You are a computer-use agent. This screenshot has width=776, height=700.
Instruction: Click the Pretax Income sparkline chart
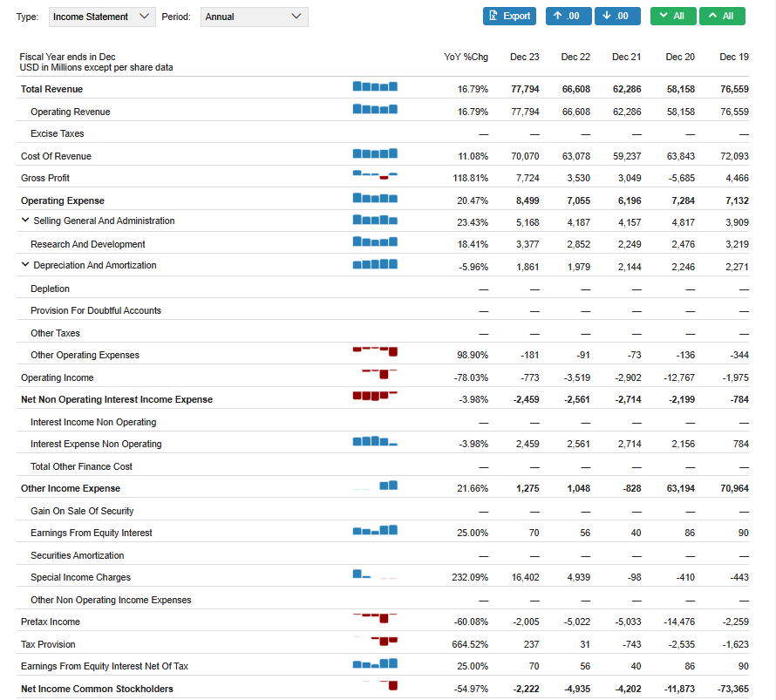[x=375, y=618]
